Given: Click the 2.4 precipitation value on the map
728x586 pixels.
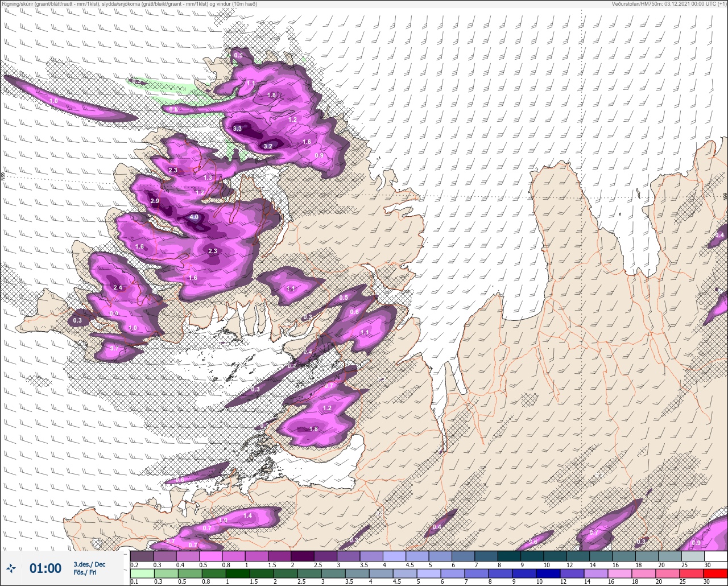Looking at the screenshot, I should (118, 288).
